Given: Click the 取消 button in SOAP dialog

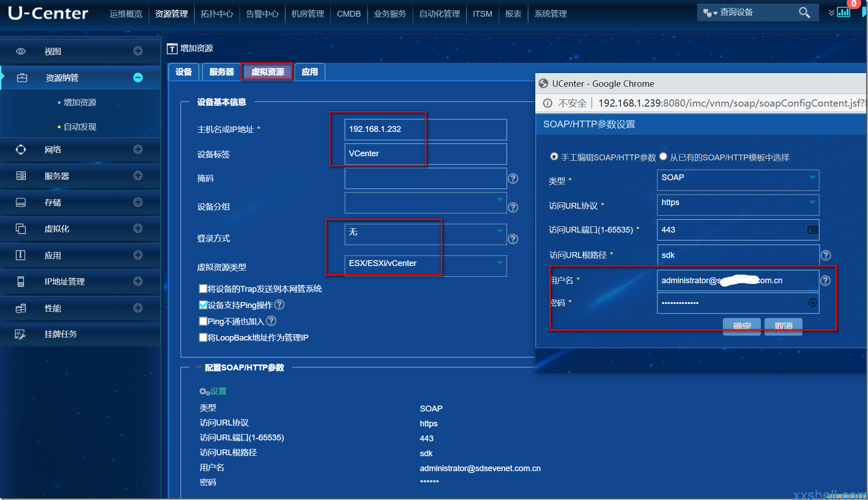Looking at the screenshot, I should 783,326.
